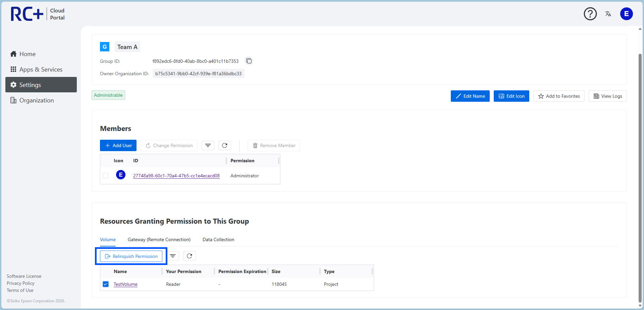Open View Logs
Screen dimensions: 644x310
[x=608, y=96]
